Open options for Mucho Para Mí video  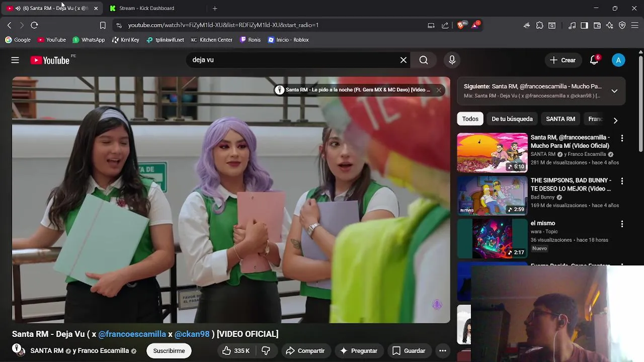(x=622, y=138)
